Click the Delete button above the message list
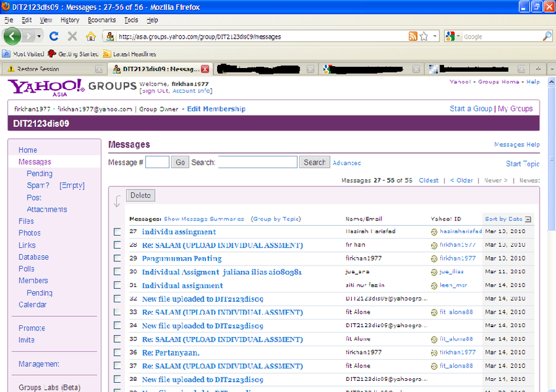 139,195
